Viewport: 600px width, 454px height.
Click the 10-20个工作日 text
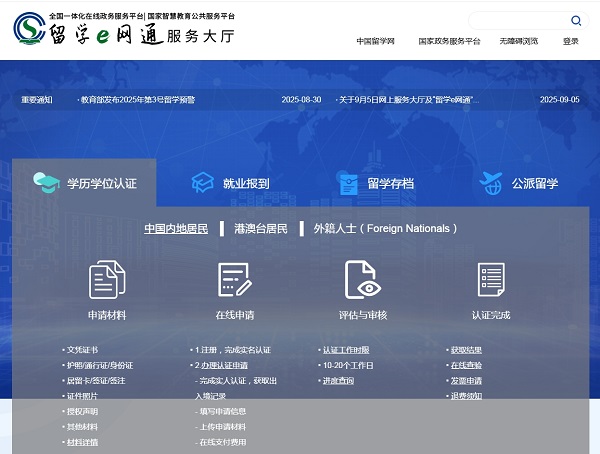[x=348, y=365]
